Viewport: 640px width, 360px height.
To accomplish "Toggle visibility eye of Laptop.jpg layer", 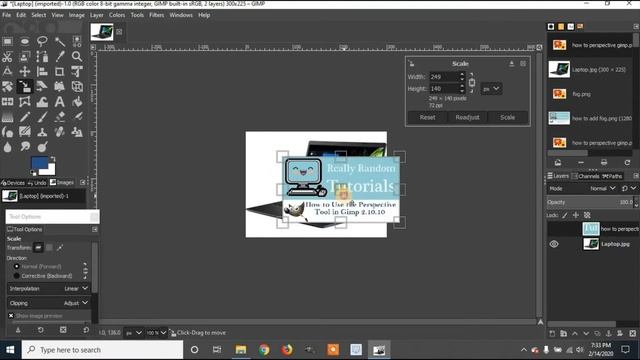I will [x=554, y=244].
